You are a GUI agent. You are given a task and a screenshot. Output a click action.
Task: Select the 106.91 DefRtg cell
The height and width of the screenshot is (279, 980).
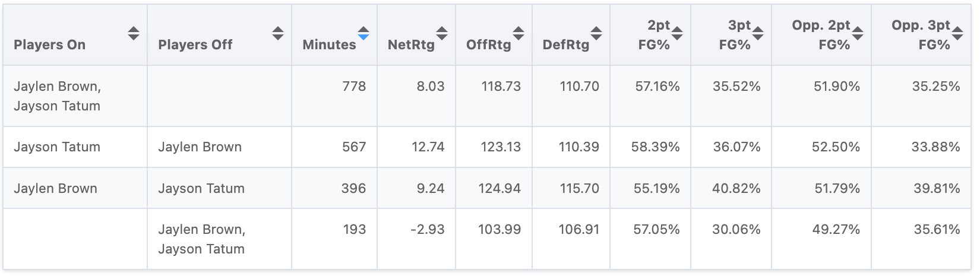point(579,230)
